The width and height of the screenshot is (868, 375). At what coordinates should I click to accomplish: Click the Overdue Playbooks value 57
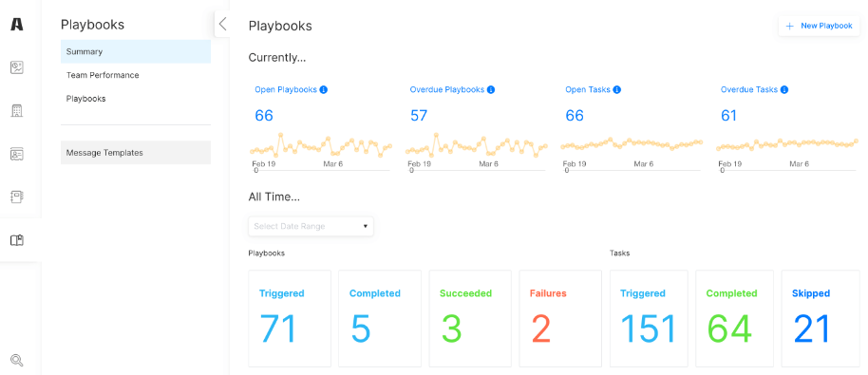point(420,116)
